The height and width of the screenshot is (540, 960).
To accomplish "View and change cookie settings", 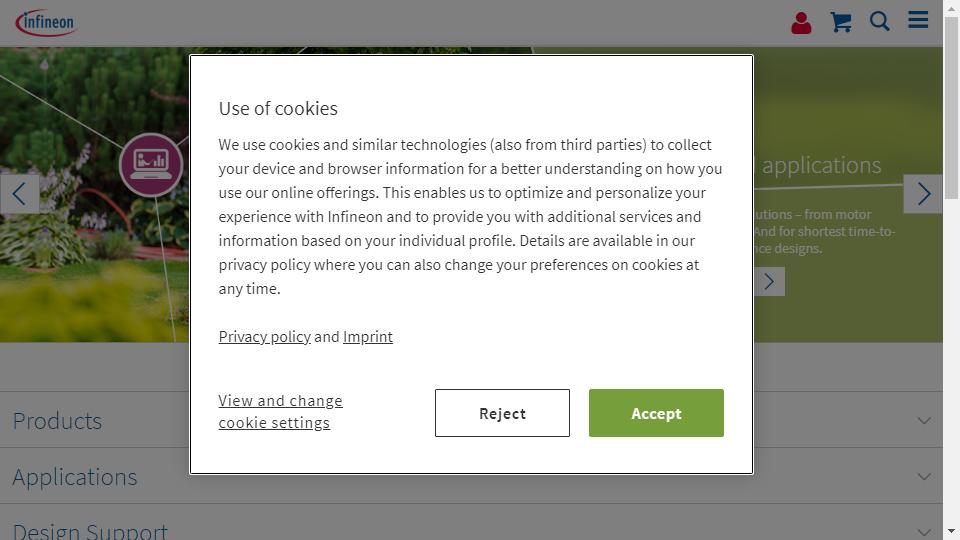I will coord(280,411).
